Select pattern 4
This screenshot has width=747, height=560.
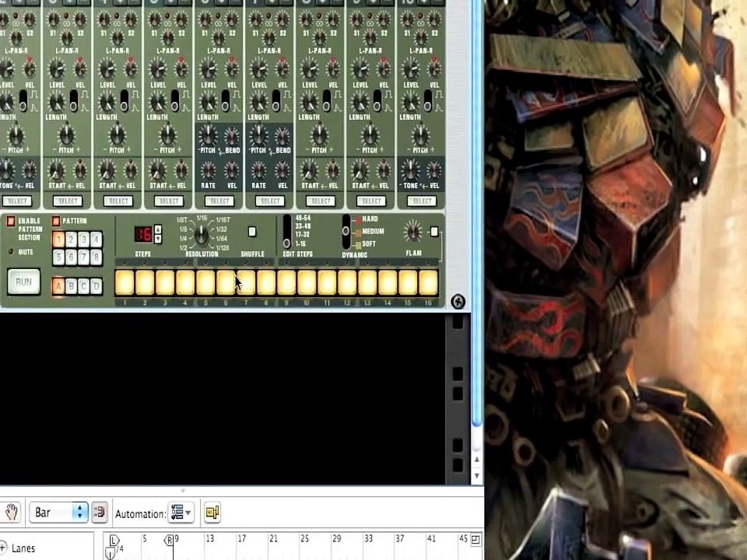(x=96, y=239)
